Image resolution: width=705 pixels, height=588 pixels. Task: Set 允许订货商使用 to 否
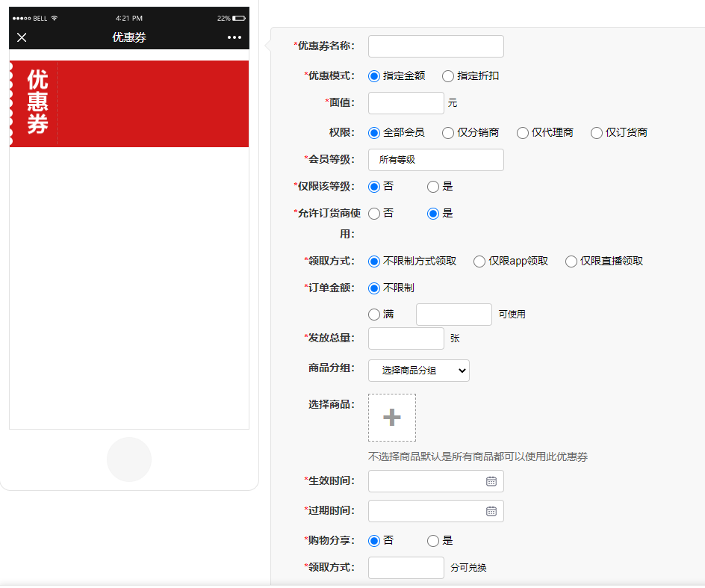[x=373, y=214]
